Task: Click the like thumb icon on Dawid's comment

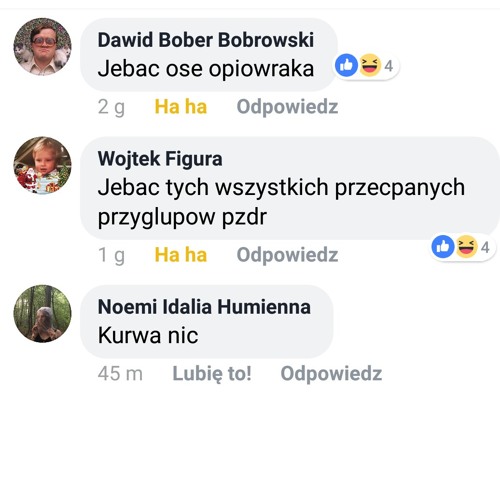Action: 346,65
